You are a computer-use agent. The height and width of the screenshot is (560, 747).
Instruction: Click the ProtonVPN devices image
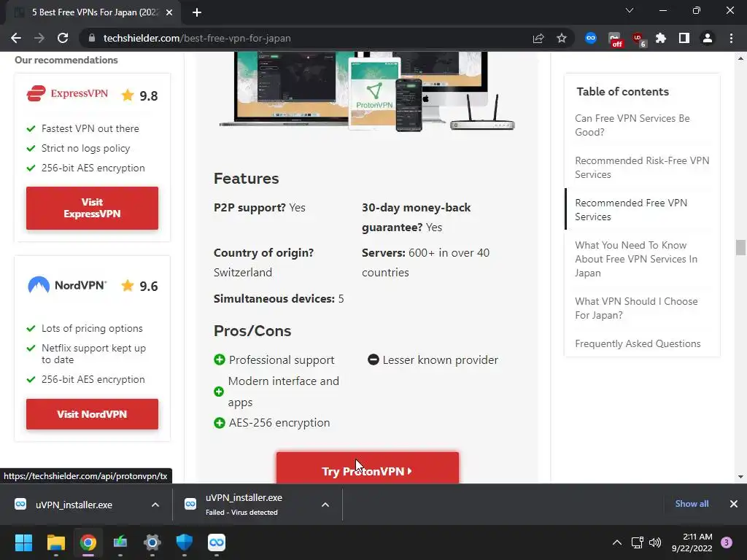click(367, 90)
